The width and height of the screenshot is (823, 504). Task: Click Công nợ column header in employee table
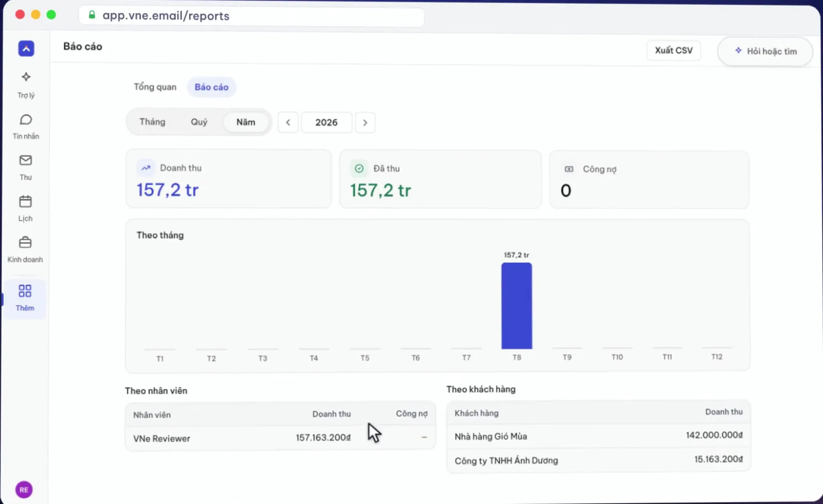coord(411,413)
